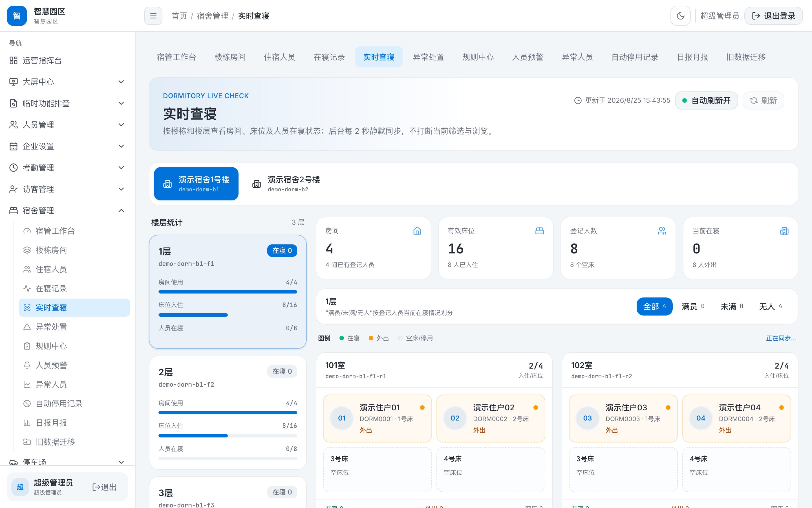The width and height of the screenshot is (812, 508).
Task: Click the 有效床位 card bed icon
Action: (x=540, y=231)
